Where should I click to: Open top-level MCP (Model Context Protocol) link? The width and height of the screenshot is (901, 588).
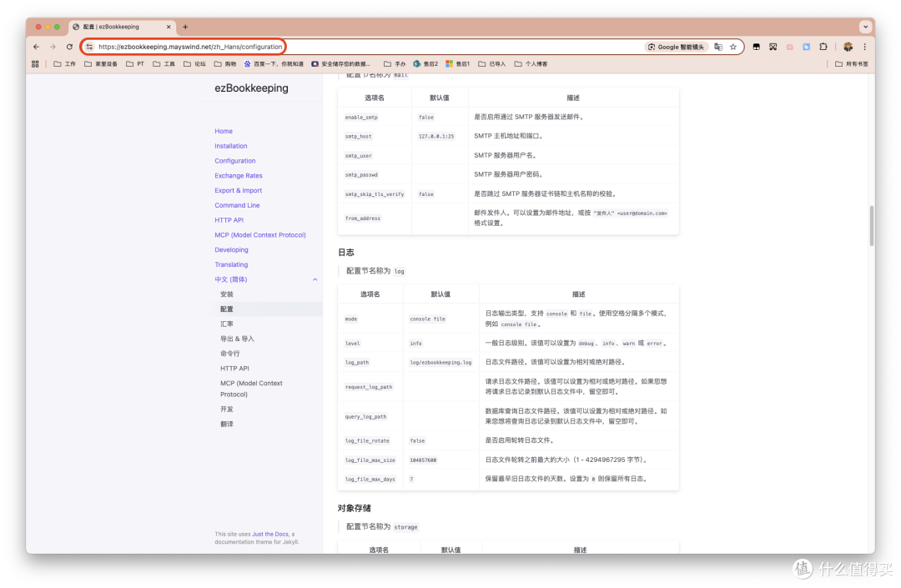pyautogui.click(x=260, y=235)
